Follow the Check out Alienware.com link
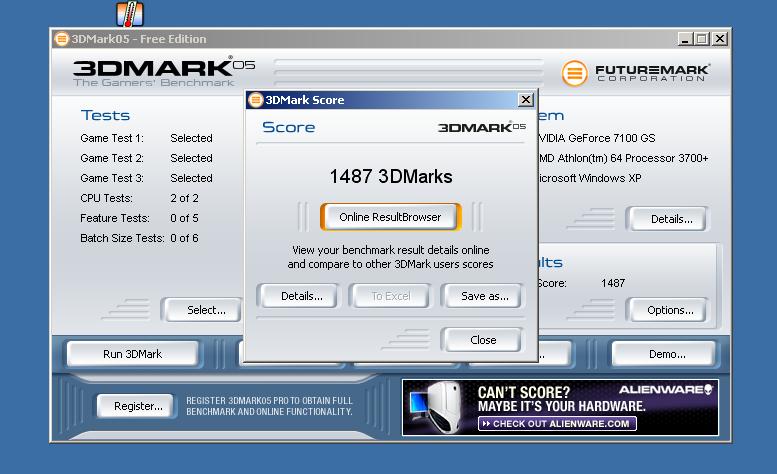777x474 pixels. (x=557, y=423)
